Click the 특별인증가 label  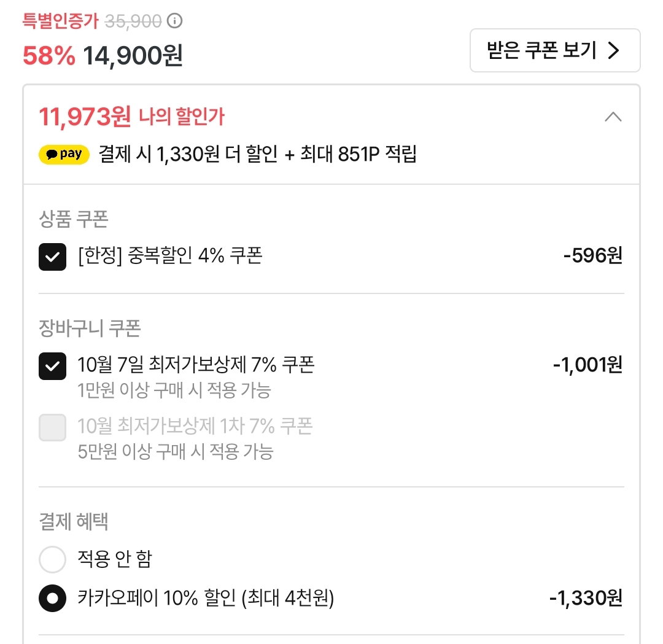(x=60, y=21)
